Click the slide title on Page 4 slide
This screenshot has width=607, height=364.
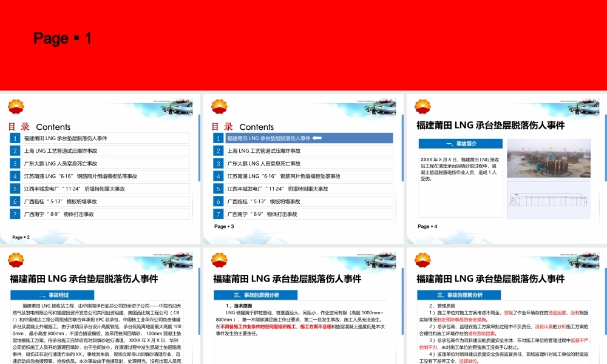coord(490,125)
